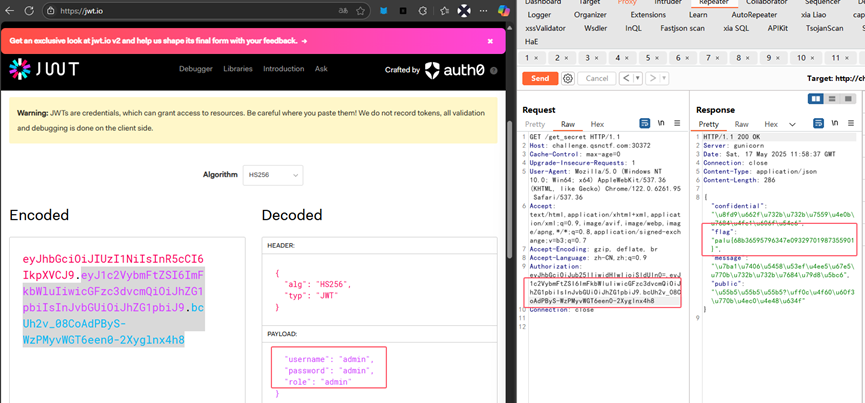Open the xia SQL tab

coord(736,28)
